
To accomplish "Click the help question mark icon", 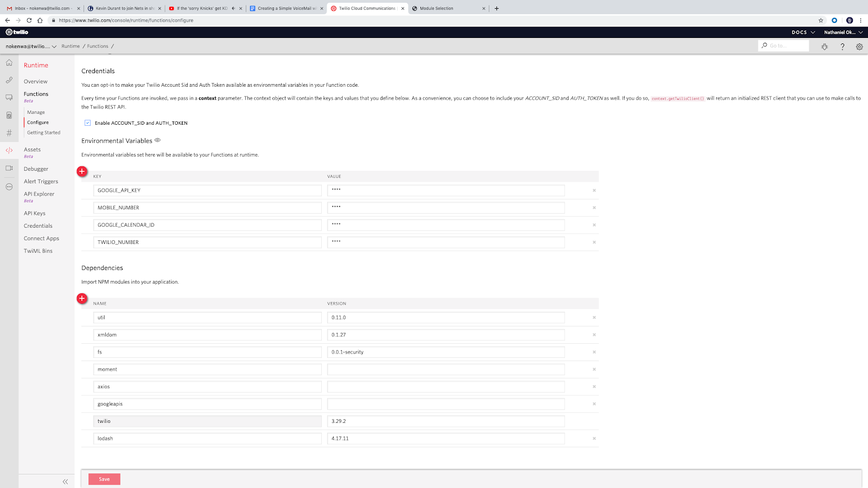I will (x=843, y=47).
